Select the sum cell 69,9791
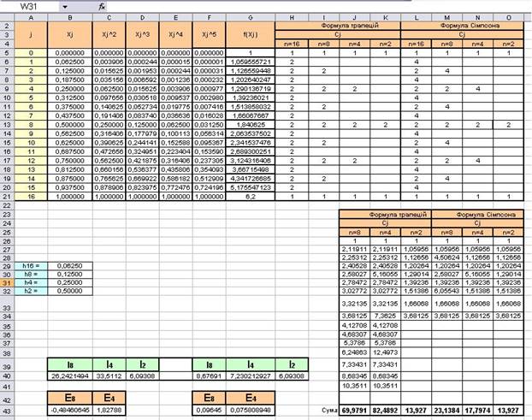532x420 pixels. tap(355, 411)
